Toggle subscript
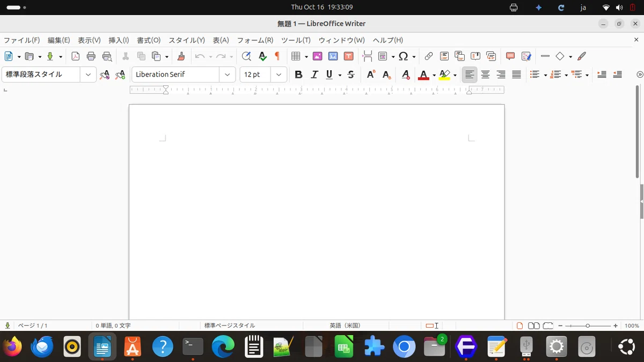 coord(386,75)
